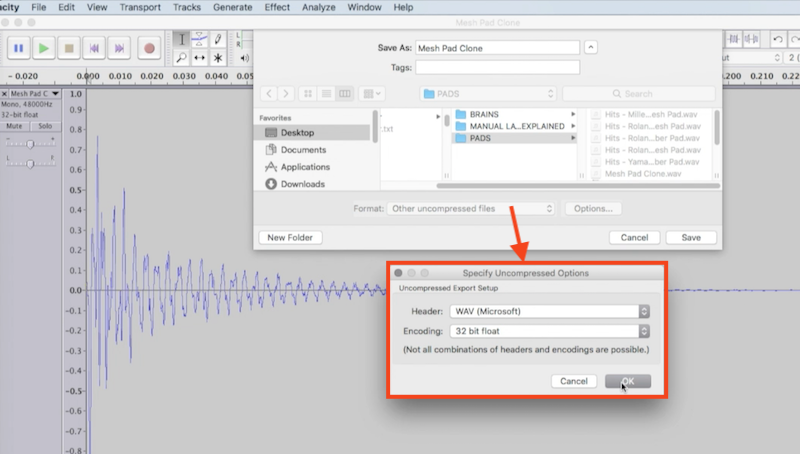
Task: Open the Encoding 32 bit float dropdown
Action: (549, 330)
